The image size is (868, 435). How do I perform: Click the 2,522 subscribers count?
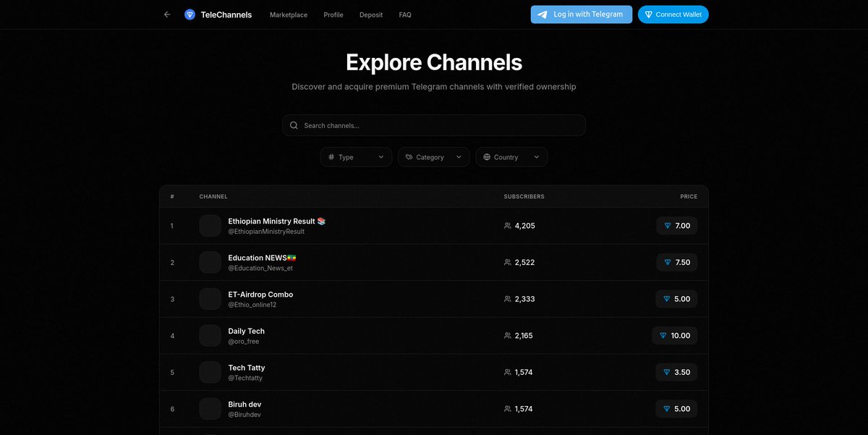point(524,263)
